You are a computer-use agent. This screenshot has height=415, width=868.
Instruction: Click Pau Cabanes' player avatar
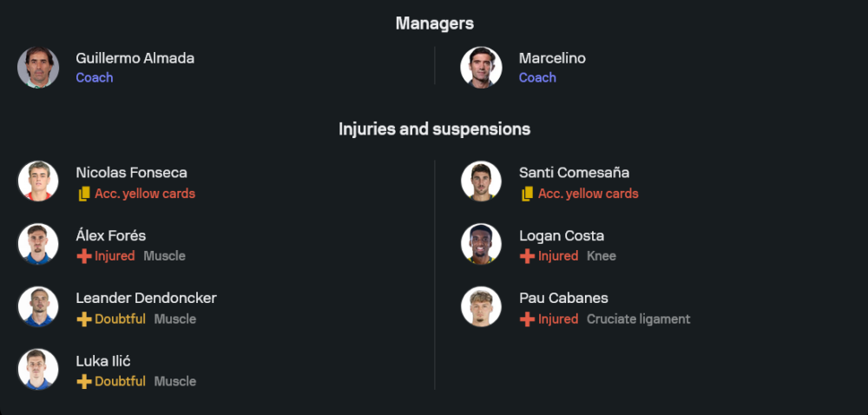[481, 306]
